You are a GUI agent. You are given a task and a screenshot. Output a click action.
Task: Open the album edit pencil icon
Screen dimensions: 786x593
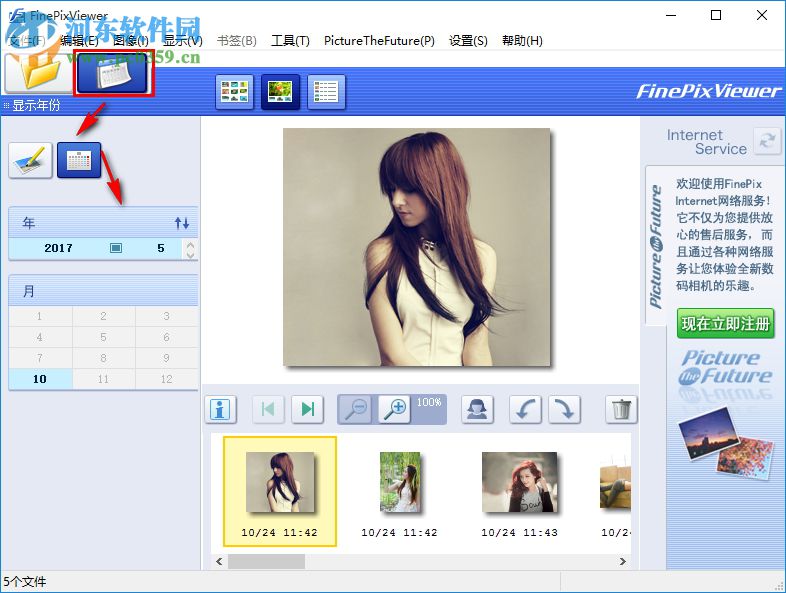[x=31, y=160]
